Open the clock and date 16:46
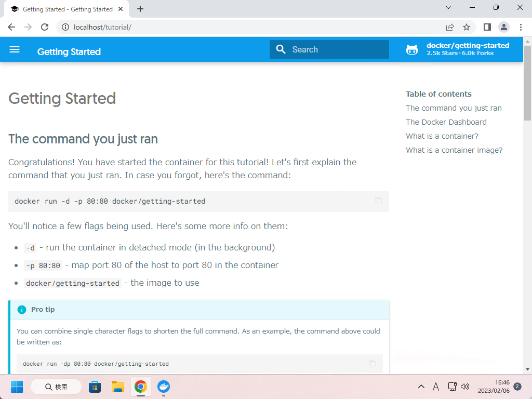This screenshot has height=399, width=532. point(494,387)
